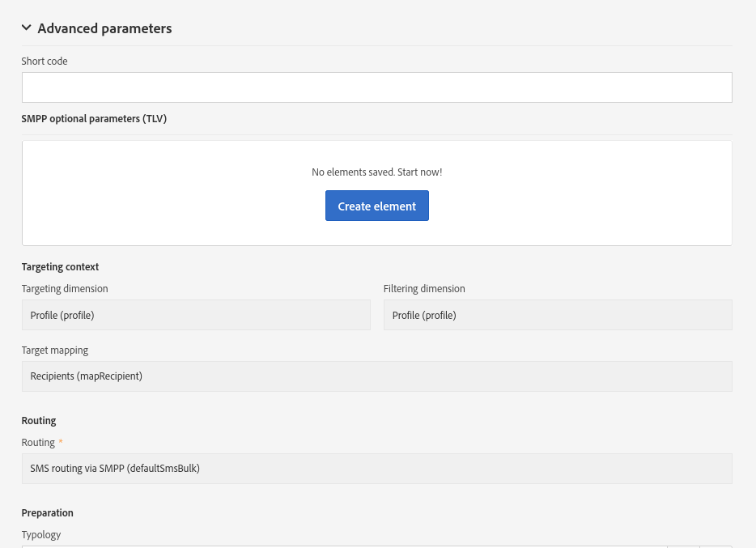This screenshot has height=548, width=756.
Task: Select the Recipients (mapRecipient) target mapping field
Action: [376, 376]
